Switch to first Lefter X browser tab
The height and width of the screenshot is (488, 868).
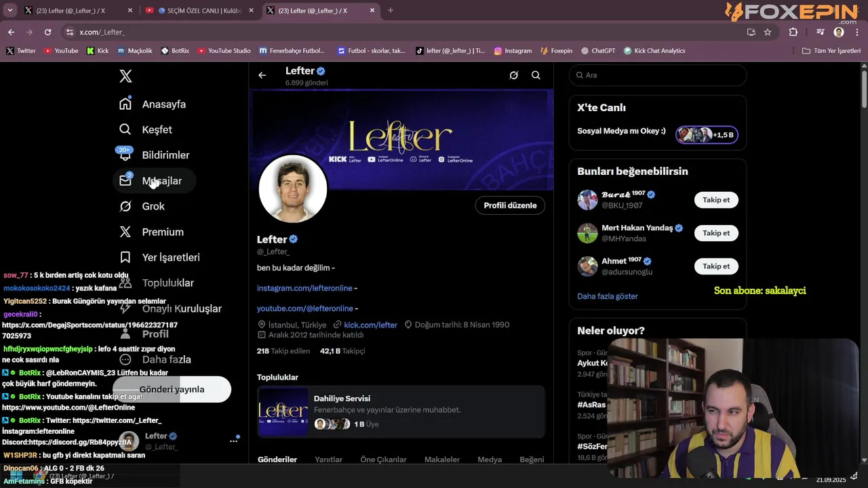point(78,10)
